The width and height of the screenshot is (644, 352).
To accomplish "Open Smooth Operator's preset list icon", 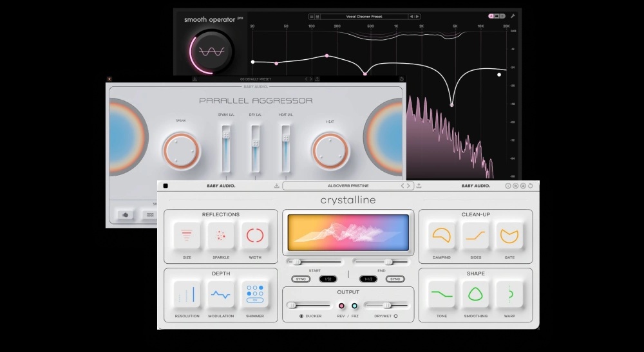I will (311, 17).
